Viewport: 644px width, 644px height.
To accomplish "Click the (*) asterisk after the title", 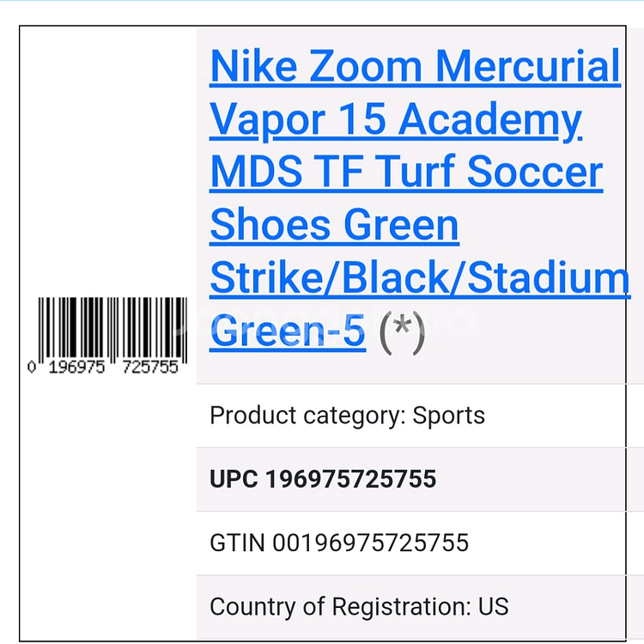I will pos(402,332).
